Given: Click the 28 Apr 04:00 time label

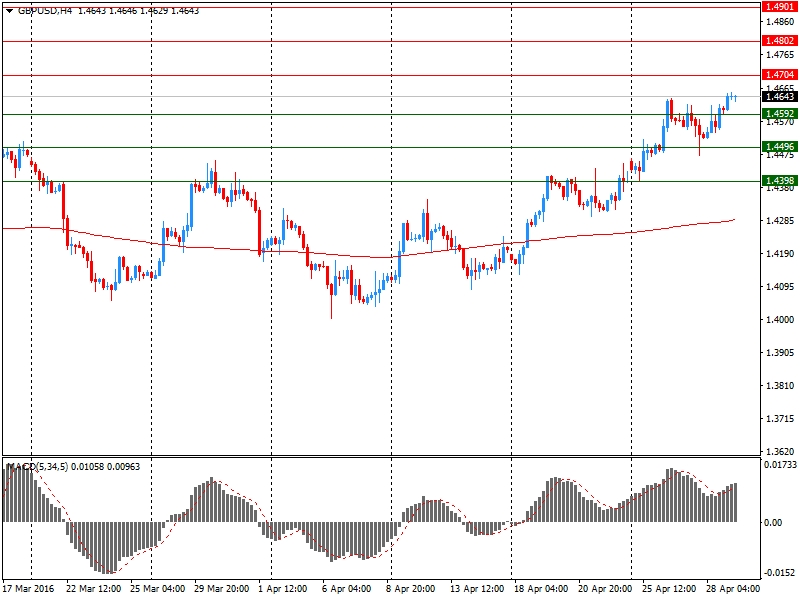Looking at the screenshot, I should point(733,589).
